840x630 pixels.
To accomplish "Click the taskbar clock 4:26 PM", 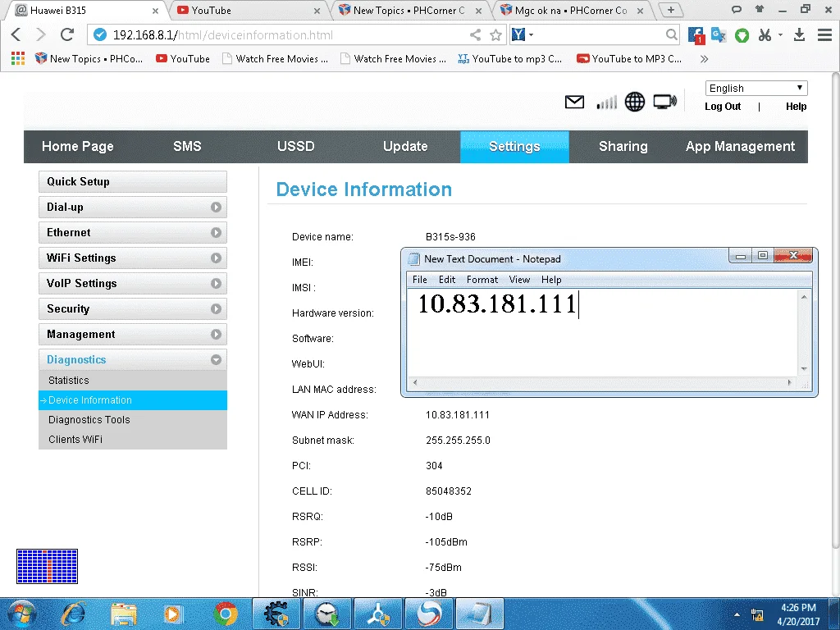I will pyautogui.click(x=797, y=608).
